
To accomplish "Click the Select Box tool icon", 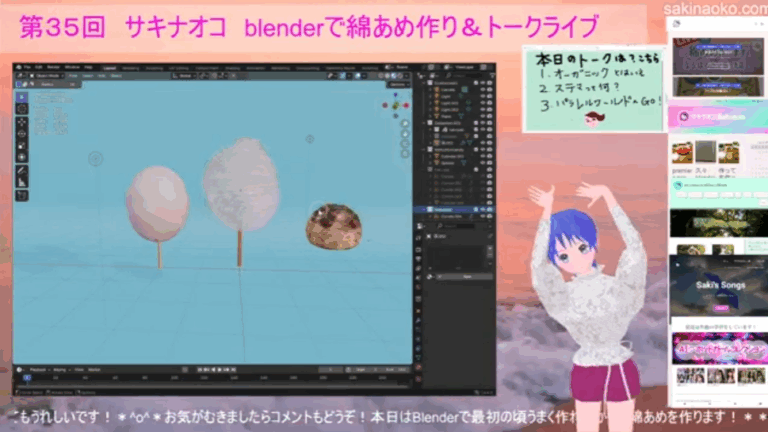I will [22, 96].
